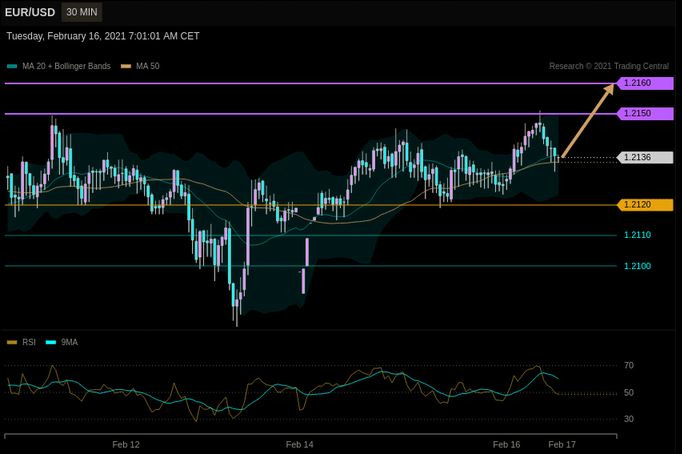Click the MA 50 legend label
682x454 pixels.
(x=147, y=66)
